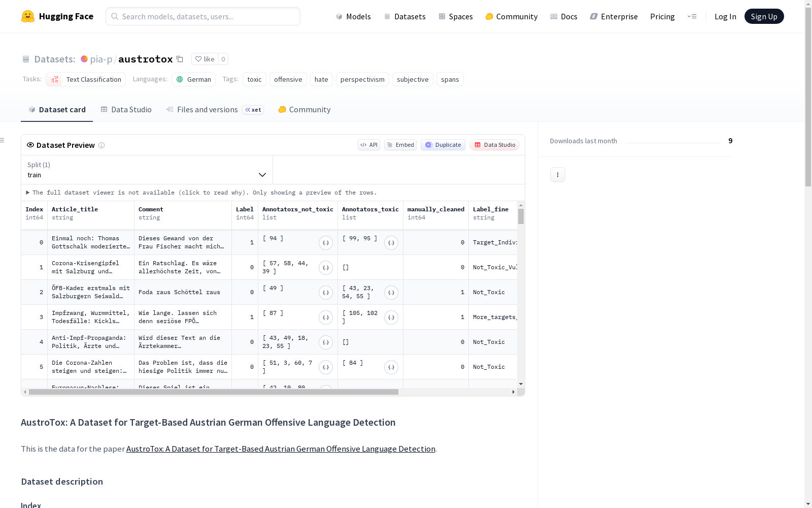Open Datasets in the top navigation
The image size is (812, 508).
(404, 16)
